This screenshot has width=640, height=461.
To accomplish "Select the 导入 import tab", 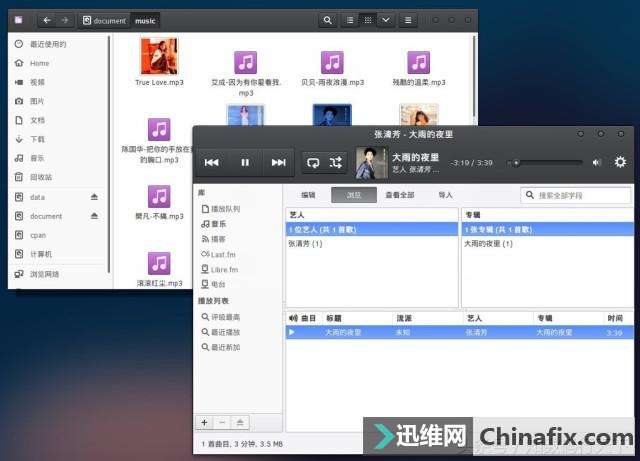I will click(x=445, y=195).
